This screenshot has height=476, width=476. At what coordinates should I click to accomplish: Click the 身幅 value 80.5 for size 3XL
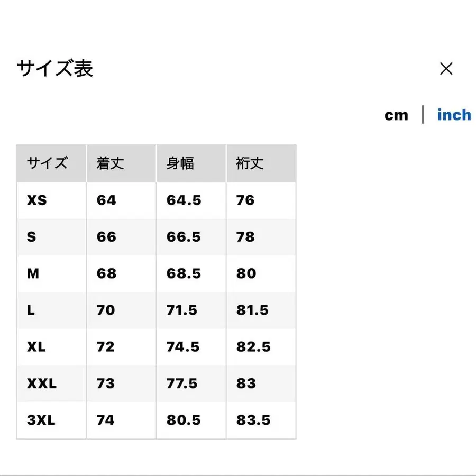[x=185, y=420]
